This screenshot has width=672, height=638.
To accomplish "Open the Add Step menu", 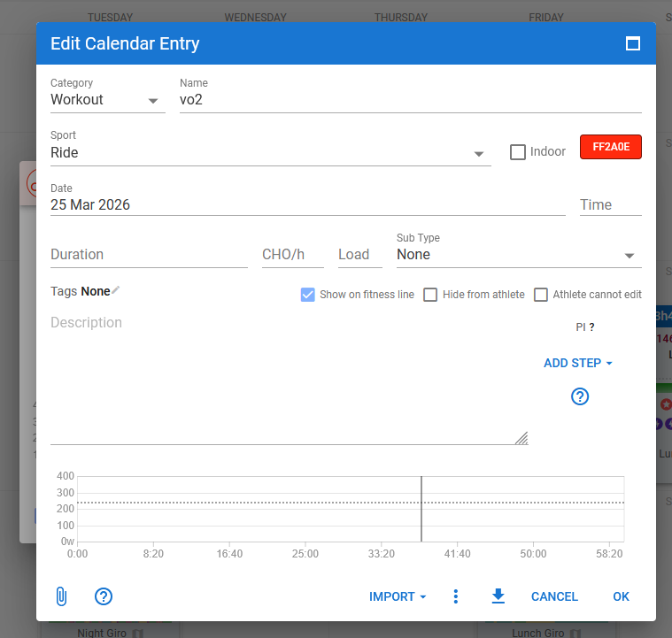I will tap(578, 363).
